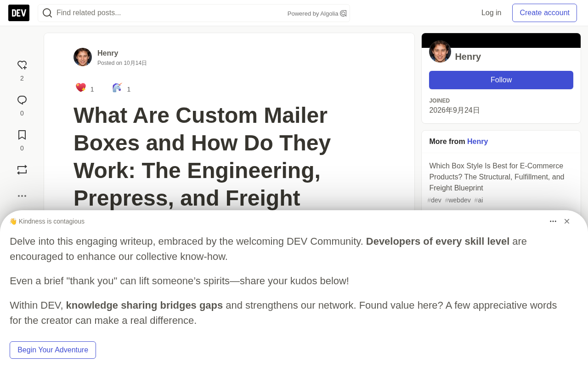The width and height of the screenshot is (588, 368).
Task: Click the Algolia logo icon
Action: click(343, 13)
